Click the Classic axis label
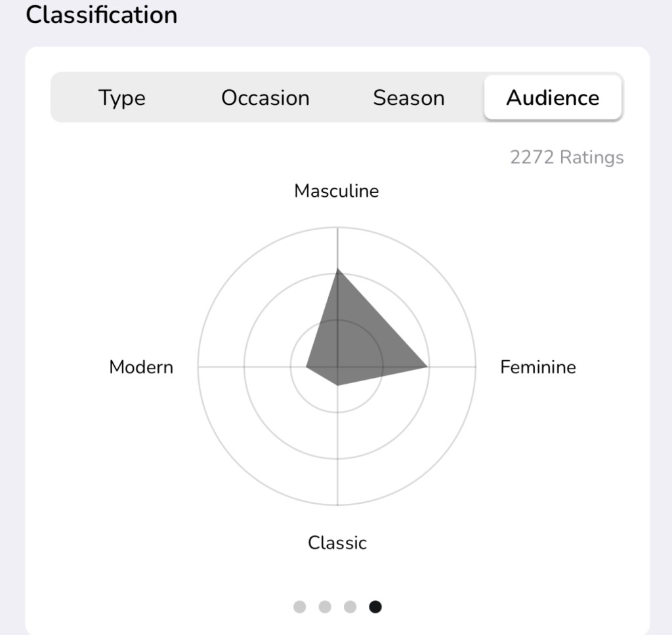 (337, 543)
